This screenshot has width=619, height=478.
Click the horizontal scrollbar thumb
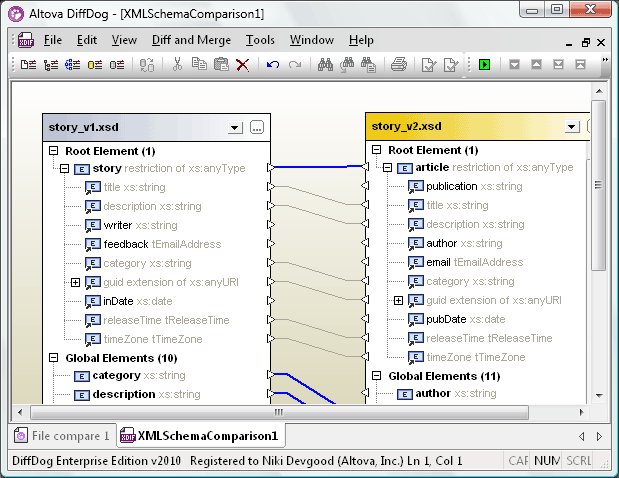[x=279, y=413]
